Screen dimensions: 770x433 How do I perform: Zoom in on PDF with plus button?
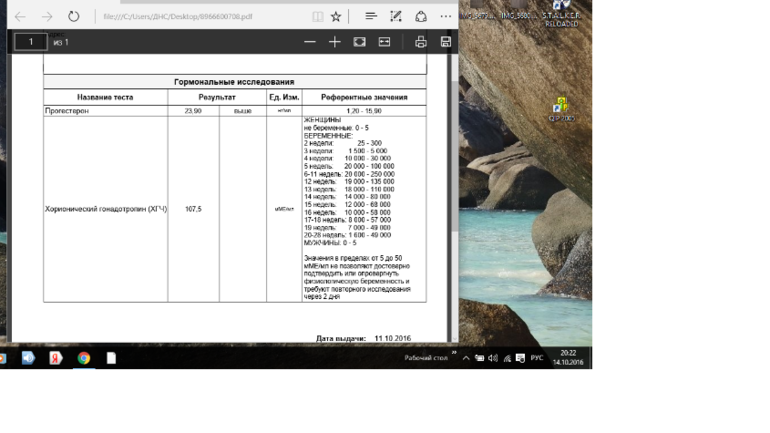[335, 42]
